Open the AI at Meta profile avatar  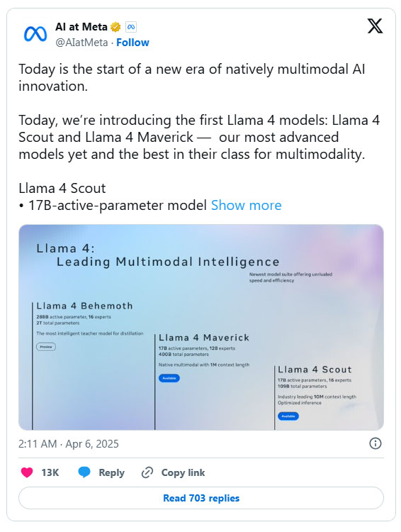click(35, 34)
